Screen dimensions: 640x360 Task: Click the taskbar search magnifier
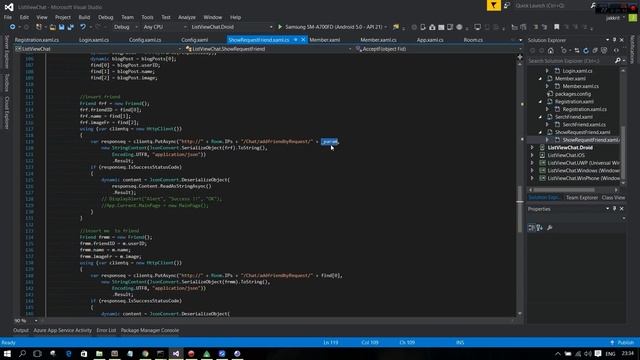click(x=22, y=353)
